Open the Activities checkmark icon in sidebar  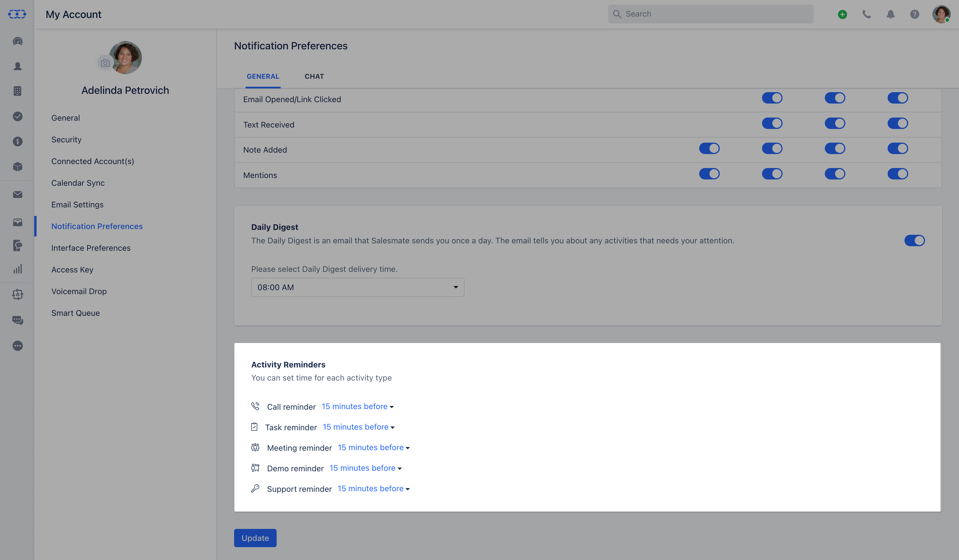tap(17, 116)
